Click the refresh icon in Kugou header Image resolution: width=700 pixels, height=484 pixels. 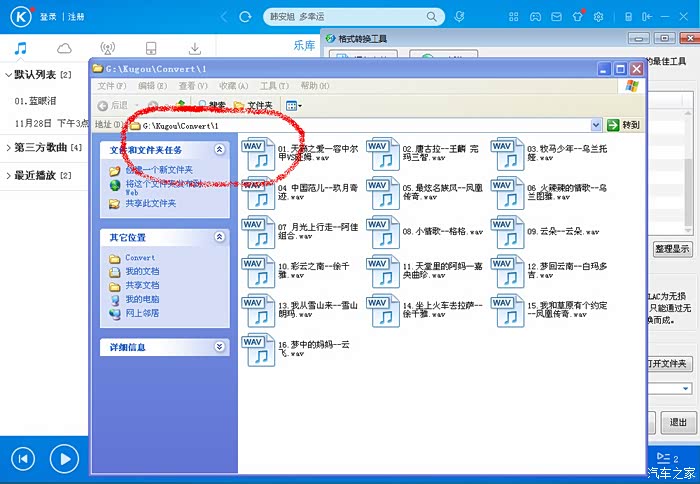(x=245, y=17)
